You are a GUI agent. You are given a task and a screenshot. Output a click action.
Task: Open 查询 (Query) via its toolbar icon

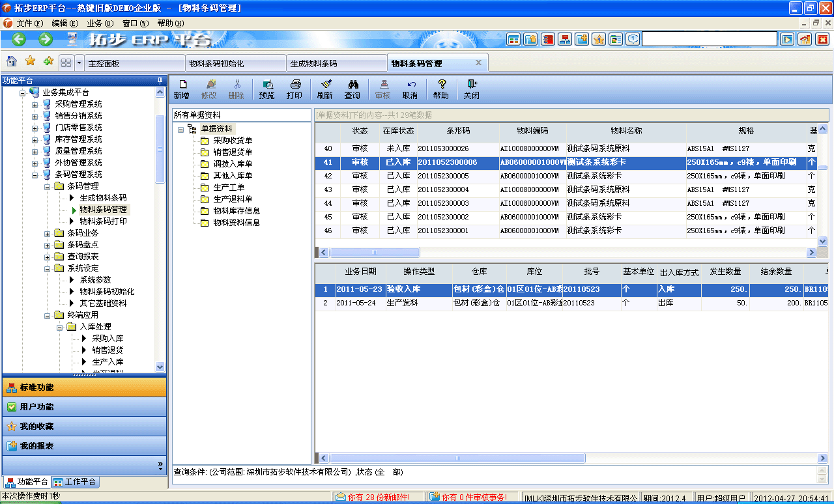(354, 89)
